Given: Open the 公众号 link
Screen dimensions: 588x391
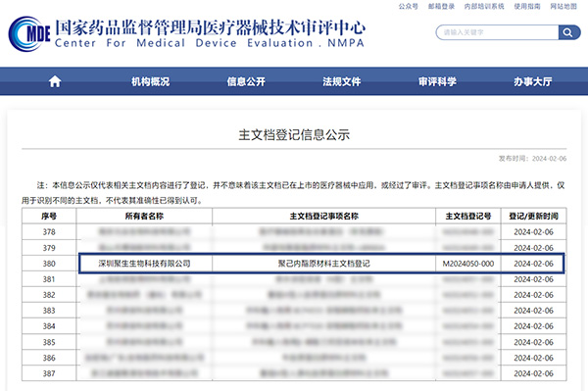Looking at the screenshot, I should click(408, 7).
